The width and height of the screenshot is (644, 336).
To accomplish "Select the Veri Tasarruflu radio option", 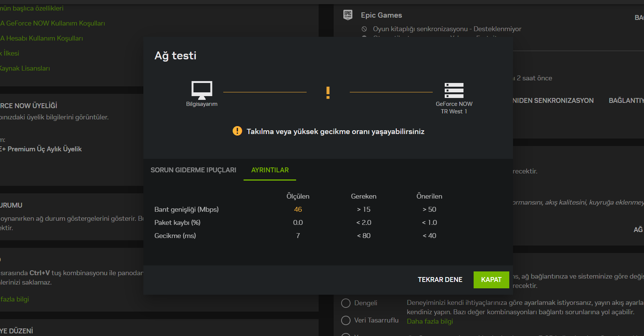I will 346,320.
